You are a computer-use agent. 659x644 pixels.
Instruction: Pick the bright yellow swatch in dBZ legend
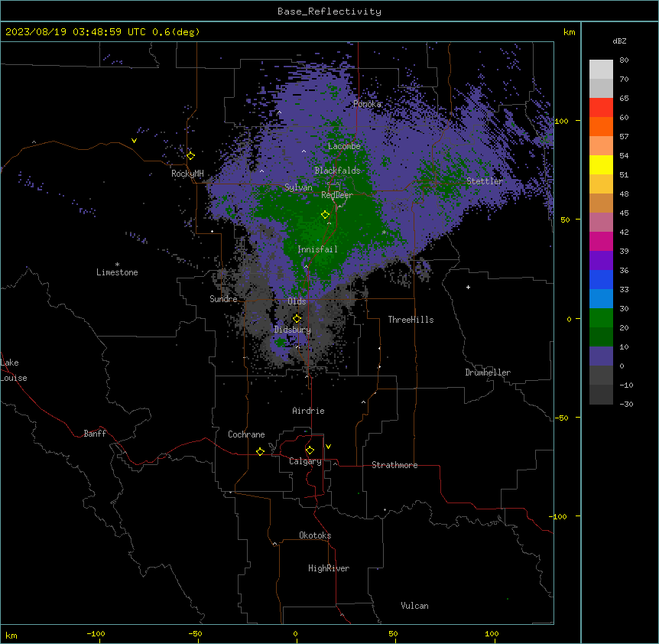601,165
